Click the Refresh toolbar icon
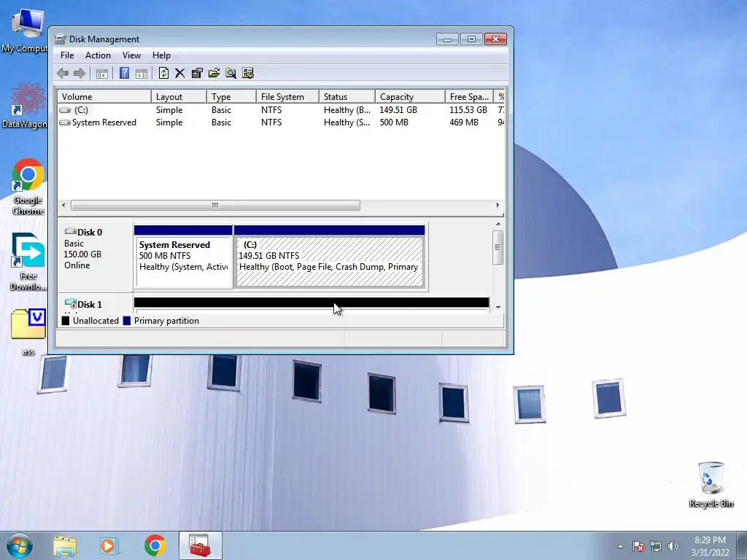 pyautogui.click(x=163, y=73)
